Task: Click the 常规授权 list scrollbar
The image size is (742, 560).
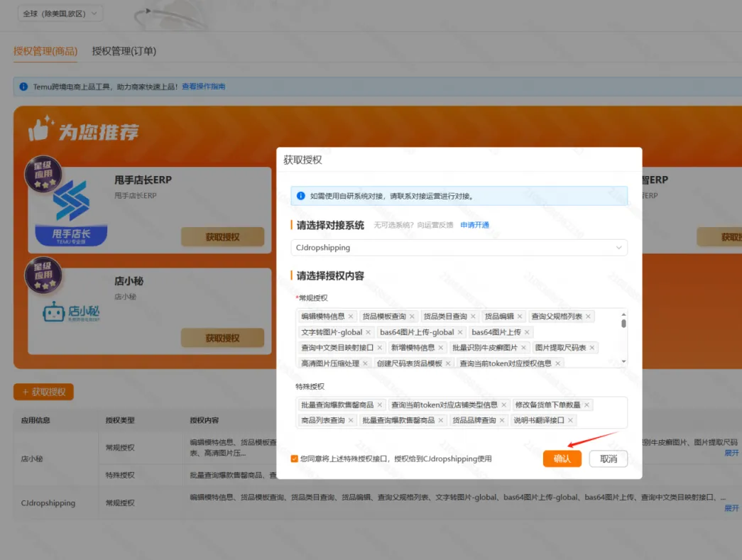Action: [x=624, y=324]
